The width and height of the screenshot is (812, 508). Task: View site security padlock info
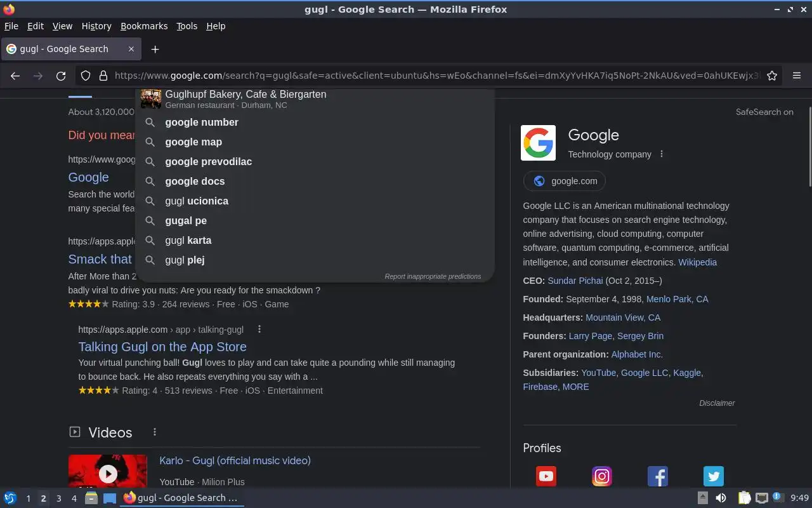tap(103, 76)
